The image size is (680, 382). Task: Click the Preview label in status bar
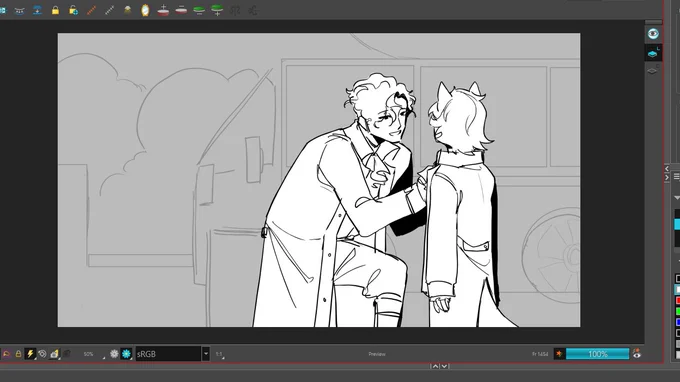pyautogui.click(x=377, y=354)
